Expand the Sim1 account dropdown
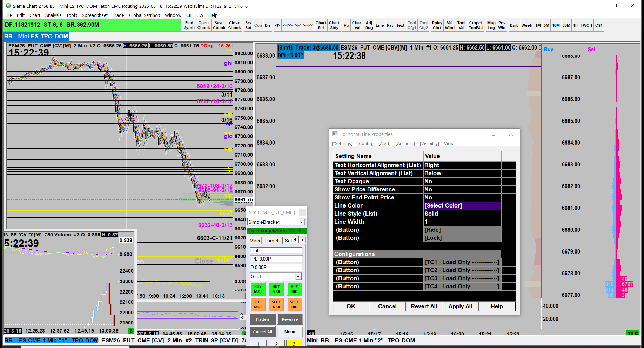This screenshot has width=644, height=348. click(x=298, y=276)
